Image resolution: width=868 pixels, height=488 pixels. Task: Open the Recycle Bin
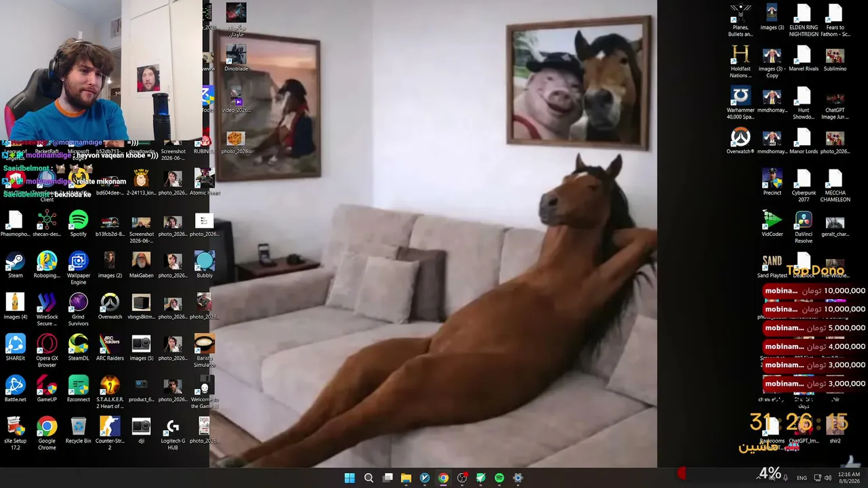point(78,431)
